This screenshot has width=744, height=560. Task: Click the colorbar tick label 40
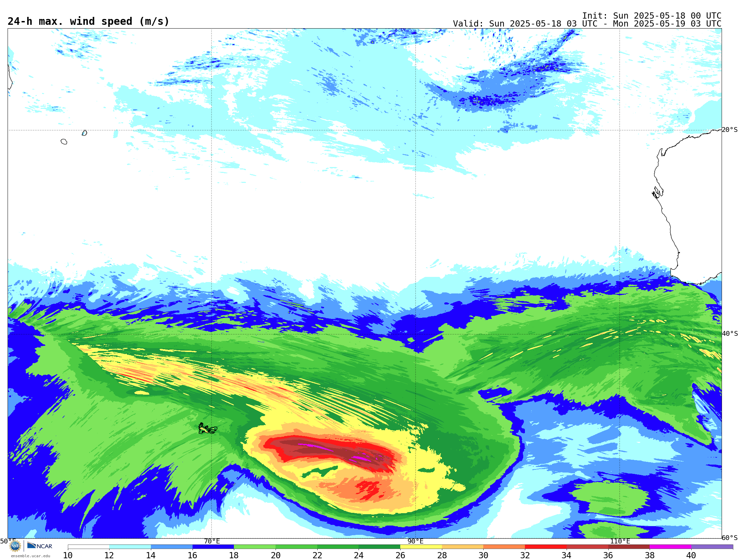click(691, 555)
